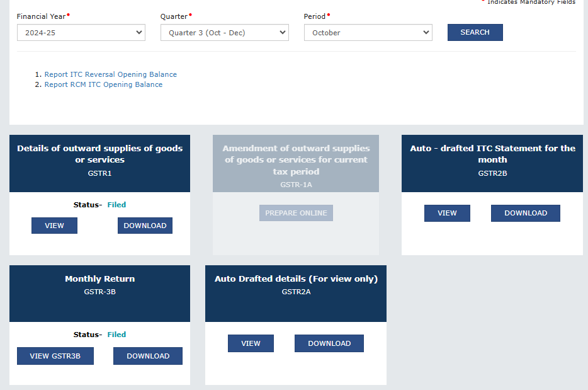Image resolution: width=588 pixels, height=390 pixels.
Task: Click the SEARCH button
Action: (475, 32)
